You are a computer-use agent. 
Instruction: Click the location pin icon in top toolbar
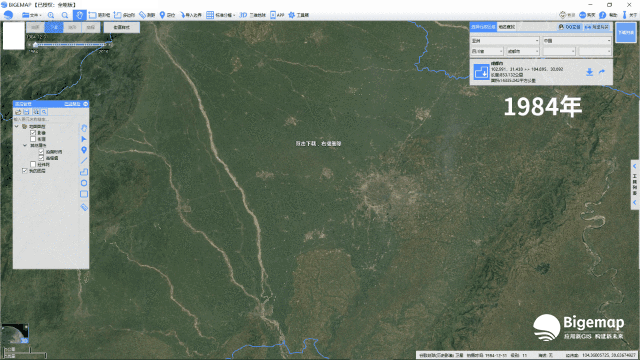pyautogui.click(x=162, y=15)
